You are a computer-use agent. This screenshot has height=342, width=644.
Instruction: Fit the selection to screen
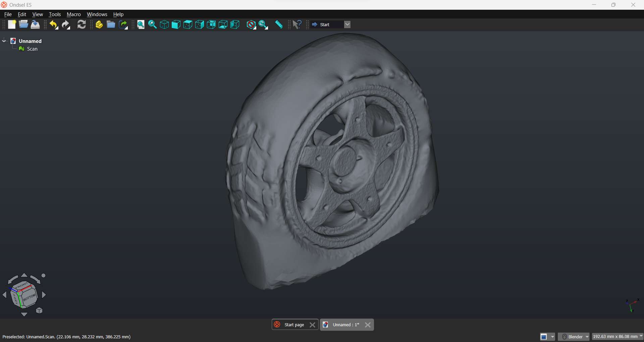click(x=153, y=24)
